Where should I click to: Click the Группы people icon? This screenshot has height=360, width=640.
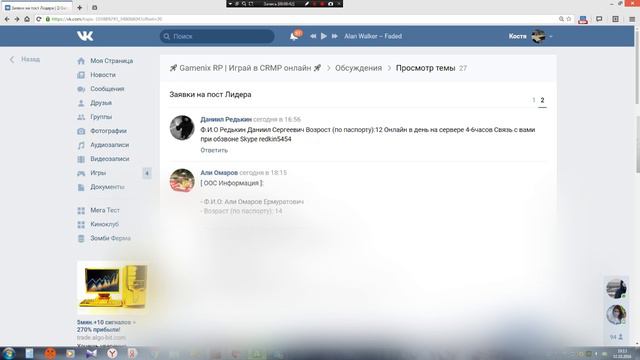pos(81,117)
